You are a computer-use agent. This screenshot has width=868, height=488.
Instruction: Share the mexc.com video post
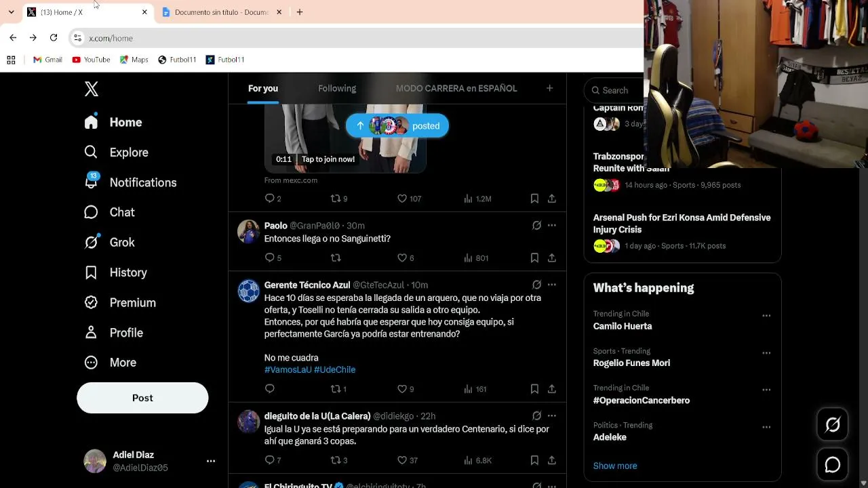coord(552,199)
